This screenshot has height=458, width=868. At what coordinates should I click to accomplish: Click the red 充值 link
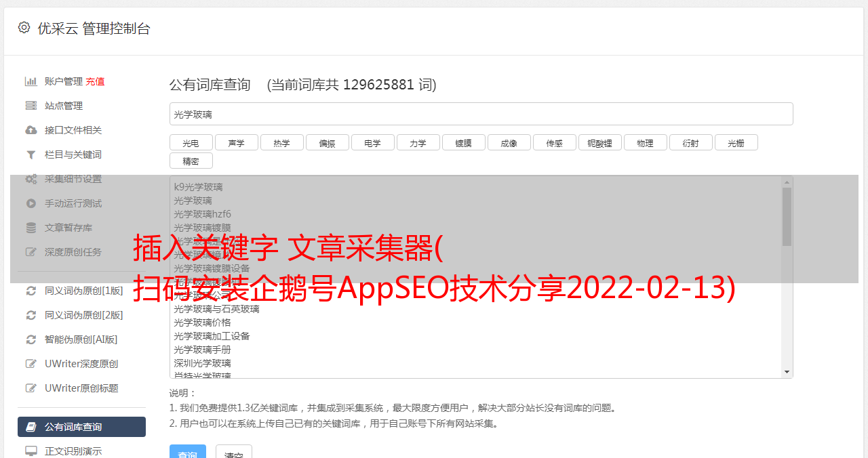pos(95,81)
